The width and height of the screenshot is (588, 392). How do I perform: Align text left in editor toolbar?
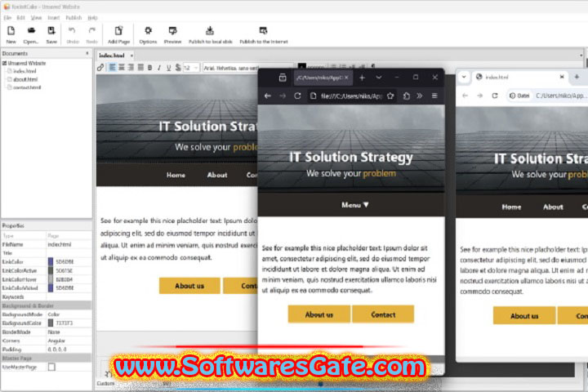(x=112, y=68)
